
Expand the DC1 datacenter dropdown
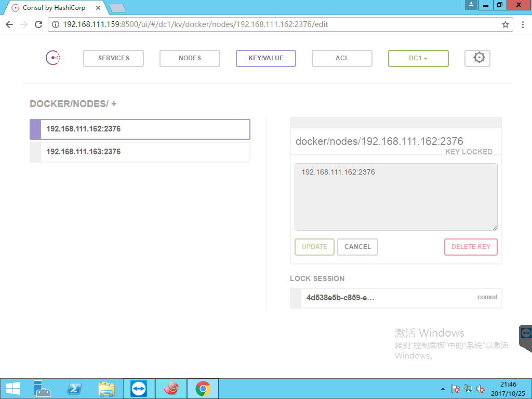(x=418, y=58)
